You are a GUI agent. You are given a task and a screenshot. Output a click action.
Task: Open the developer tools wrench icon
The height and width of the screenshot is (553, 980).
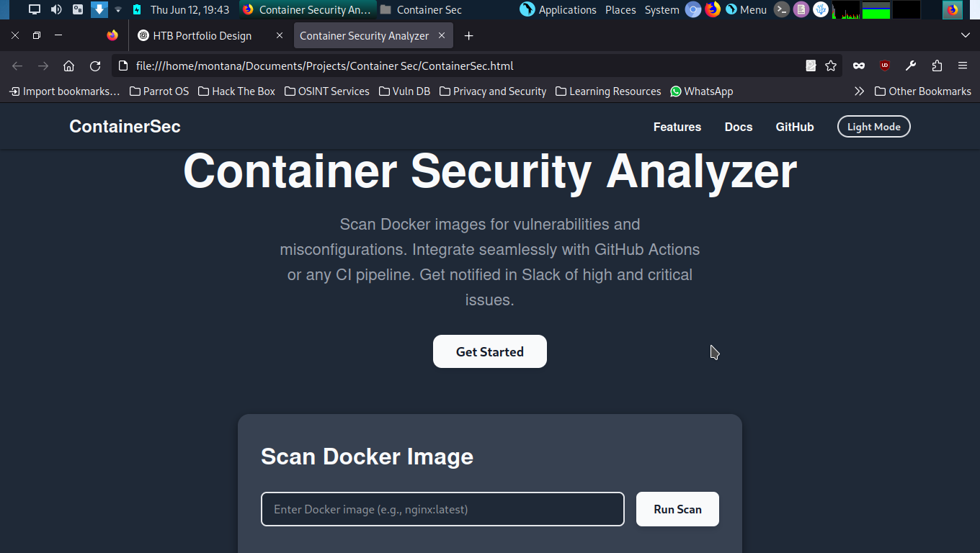click(911, 66)
